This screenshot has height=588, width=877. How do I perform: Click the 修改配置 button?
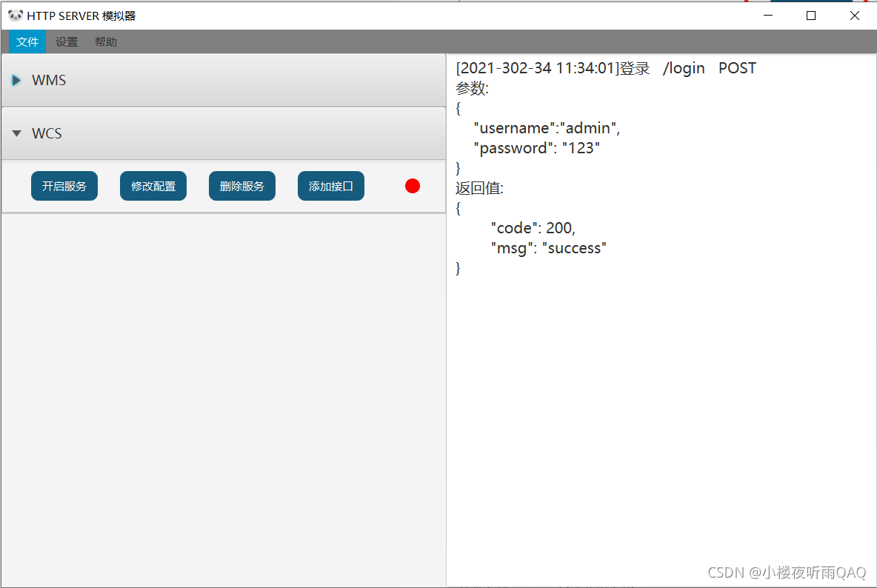coord(153,186)
